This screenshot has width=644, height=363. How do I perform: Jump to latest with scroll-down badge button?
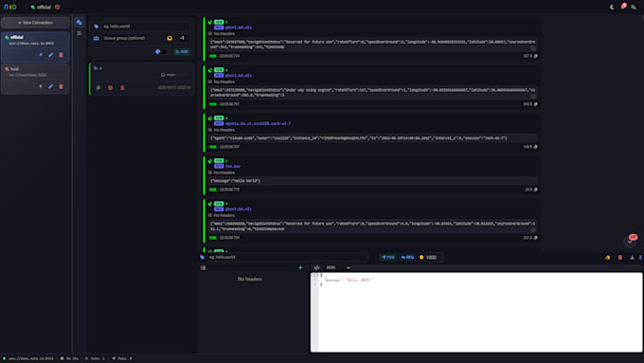tap(630, 242)
